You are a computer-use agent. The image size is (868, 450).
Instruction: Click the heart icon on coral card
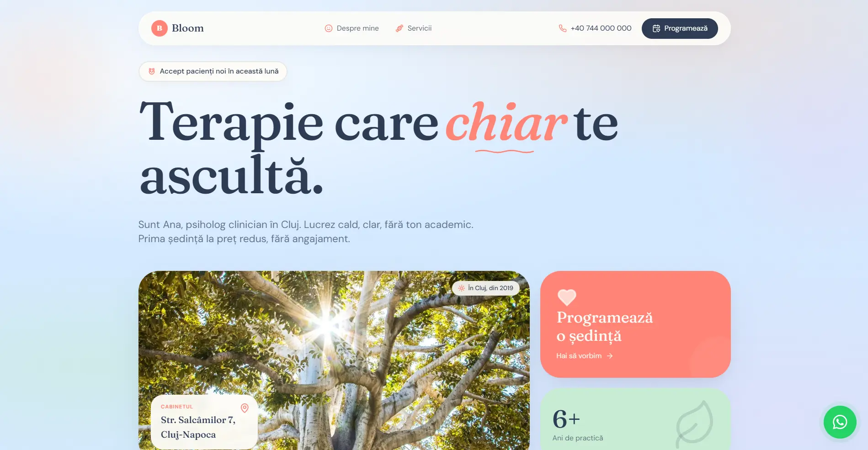(x=567, y=297)
